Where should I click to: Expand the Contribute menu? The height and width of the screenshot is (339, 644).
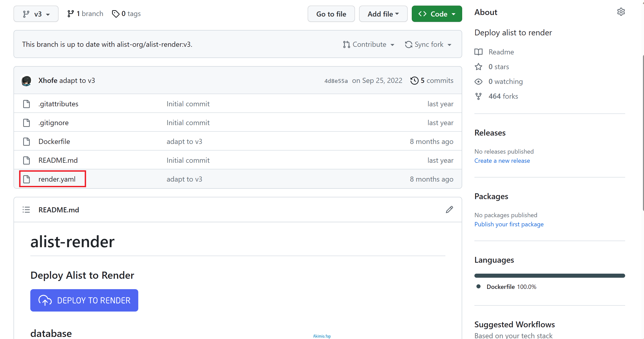click(369, 45)
